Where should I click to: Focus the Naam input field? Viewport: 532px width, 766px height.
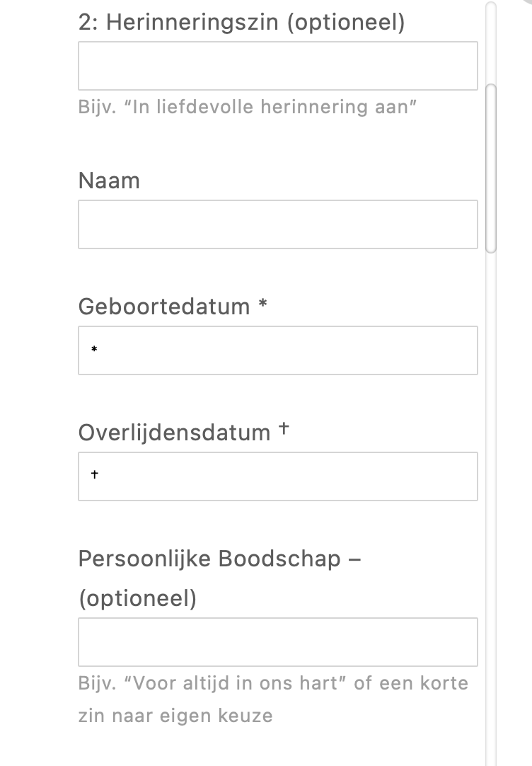(277, 224)
